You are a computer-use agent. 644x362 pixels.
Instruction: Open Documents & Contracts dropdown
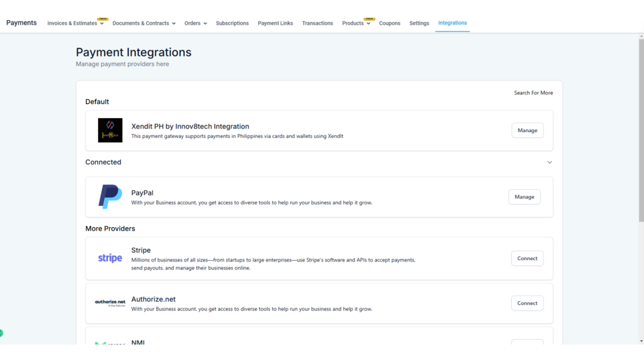pyautogui.click(x=144, y=23)
